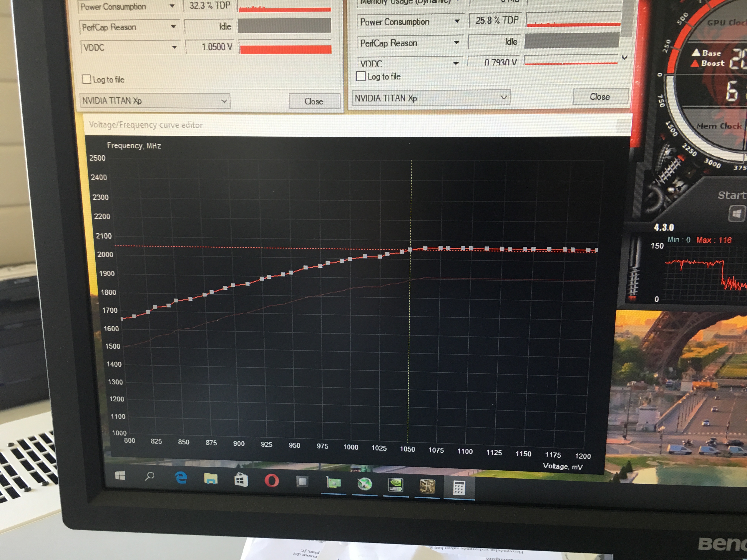This screenshot has height=560, width=747.
Task: Click the gray square app taskbar icon
Action: click(302, 482)
